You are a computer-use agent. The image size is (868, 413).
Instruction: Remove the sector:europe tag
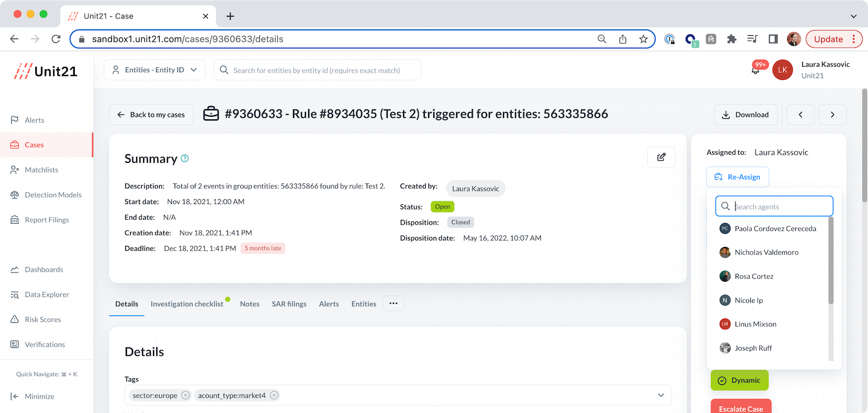(x=186, y=395)
